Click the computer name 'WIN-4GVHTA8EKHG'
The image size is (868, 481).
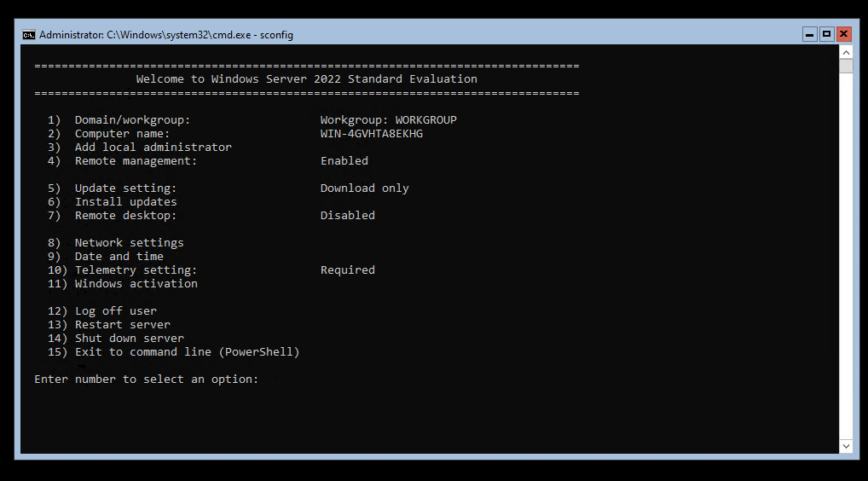click(372, 134)
